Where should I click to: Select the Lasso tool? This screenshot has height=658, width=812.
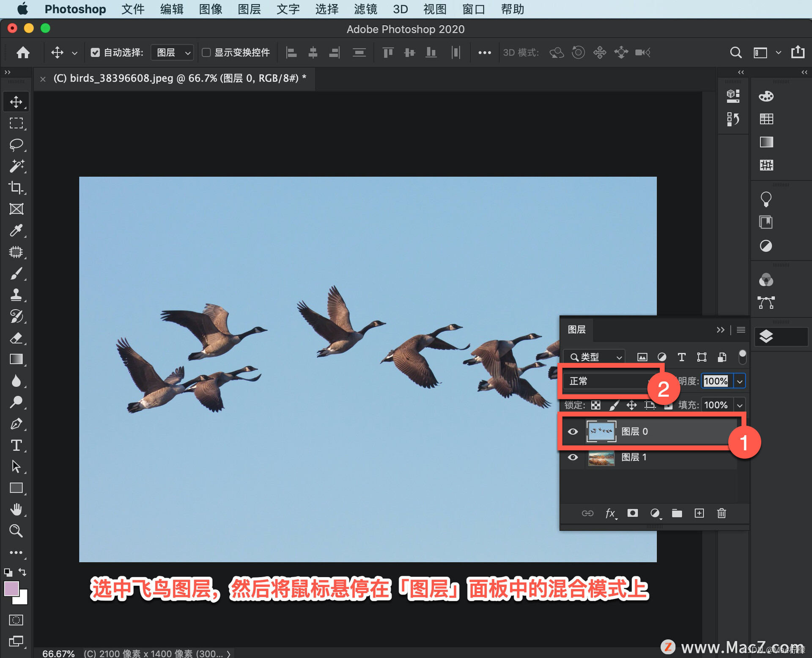coord(16,145)
